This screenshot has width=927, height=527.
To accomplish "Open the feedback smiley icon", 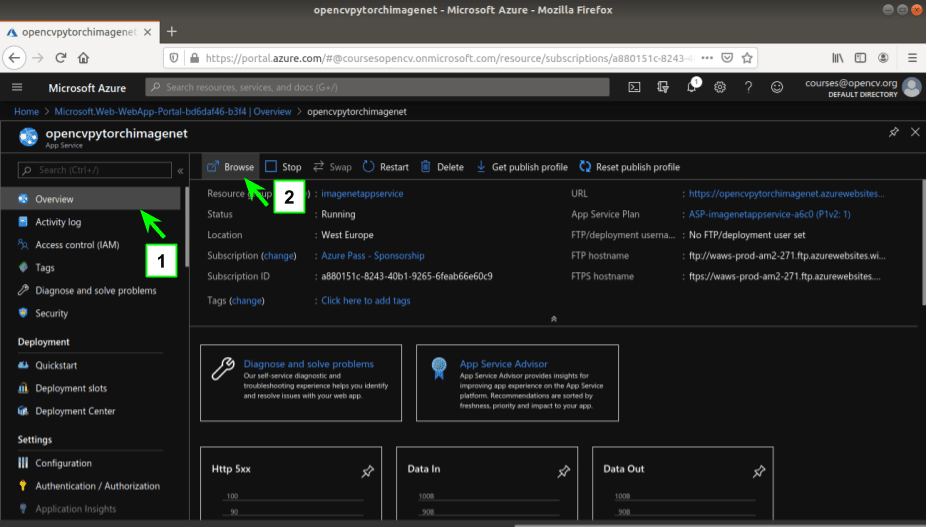I will point(777,88).
